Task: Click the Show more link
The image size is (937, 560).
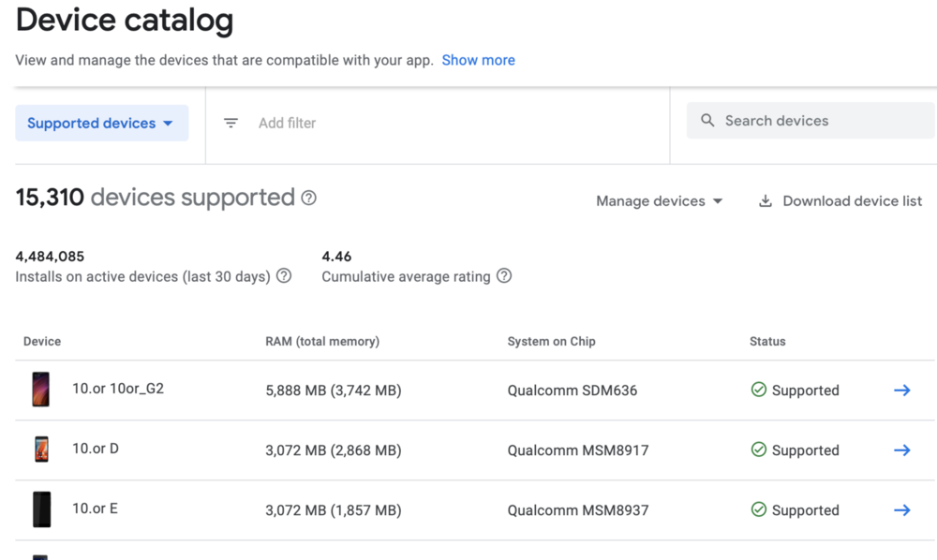Action: 478,60
